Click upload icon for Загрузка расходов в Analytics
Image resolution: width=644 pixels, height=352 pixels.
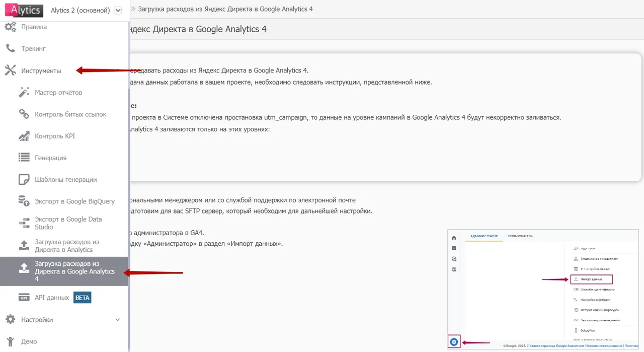(24, 246)
